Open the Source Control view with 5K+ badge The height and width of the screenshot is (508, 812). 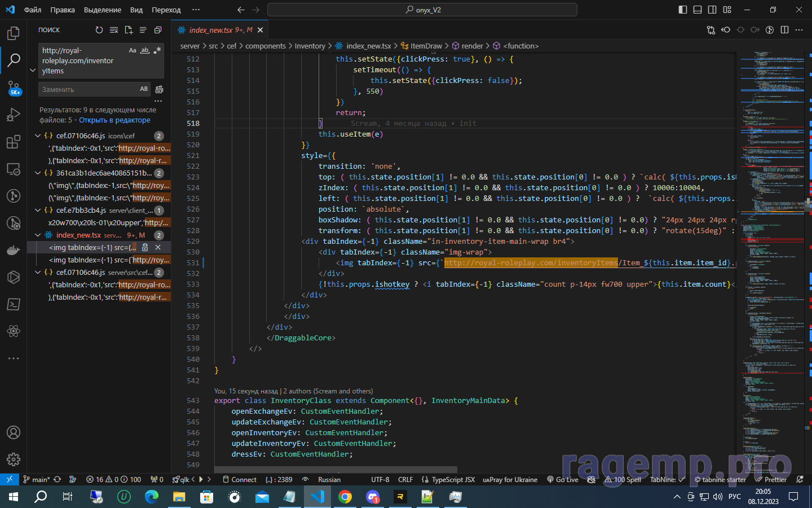14,87
